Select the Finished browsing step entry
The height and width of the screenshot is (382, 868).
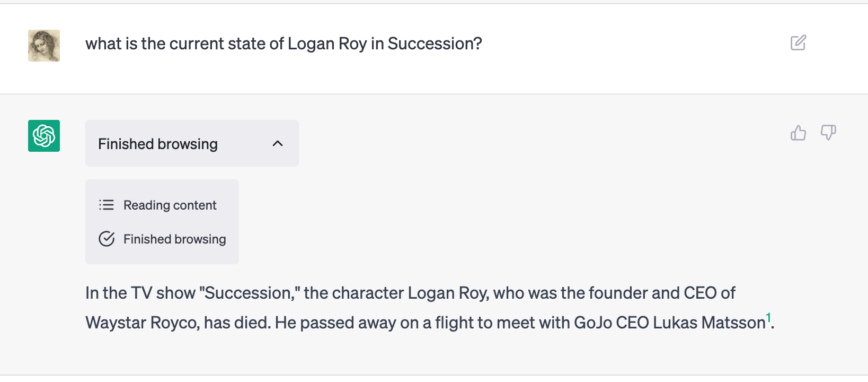coord(174,239)
